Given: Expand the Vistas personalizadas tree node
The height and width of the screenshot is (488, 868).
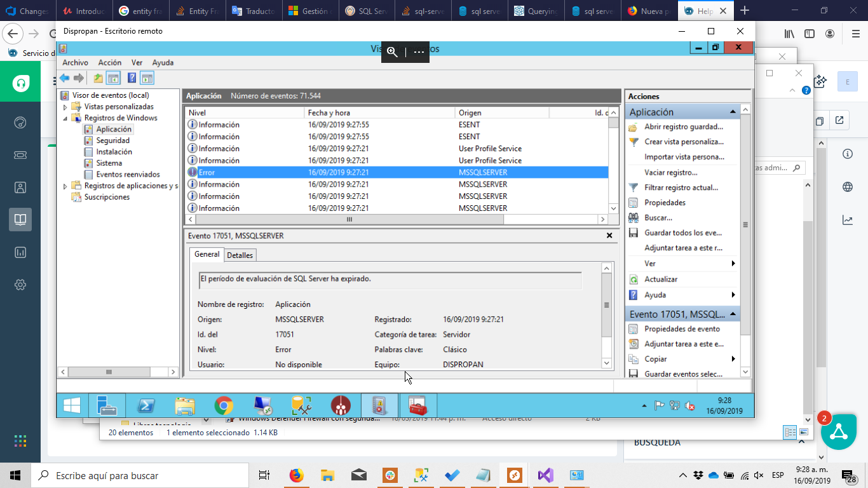Looking at the screenshot, I should tap(65, 107).
